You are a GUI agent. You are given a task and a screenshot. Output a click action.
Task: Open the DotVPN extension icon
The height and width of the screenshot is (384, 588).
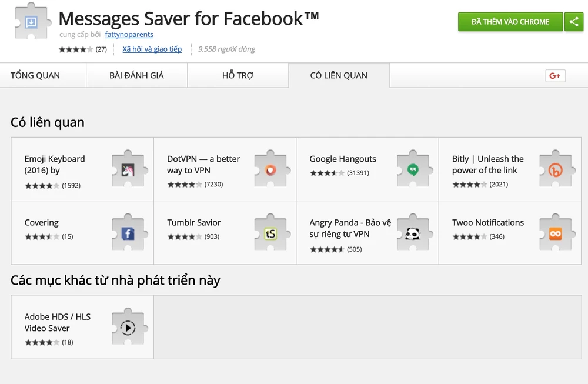270,170
